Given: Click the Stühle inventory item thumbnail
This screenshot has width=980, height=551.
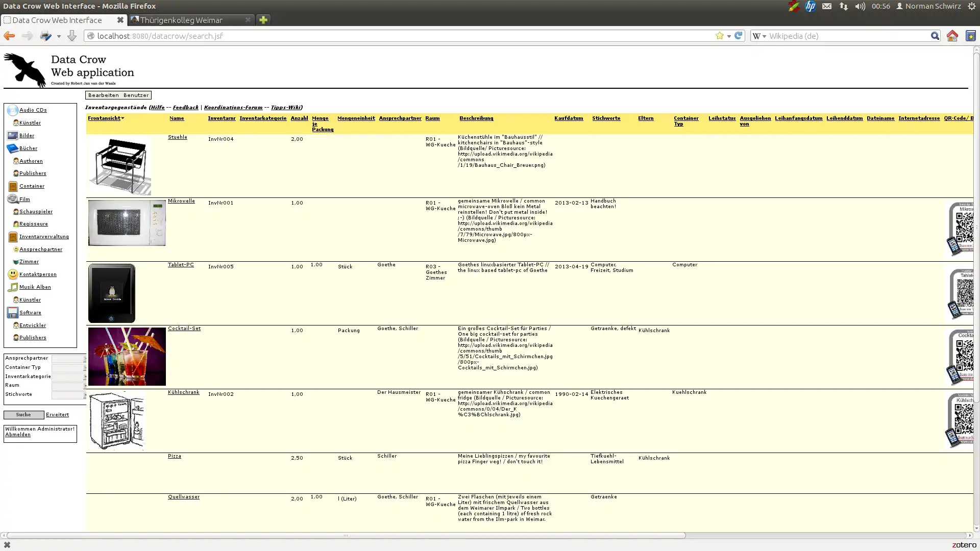Looking at the screenshot, I should tap(120, 165).
